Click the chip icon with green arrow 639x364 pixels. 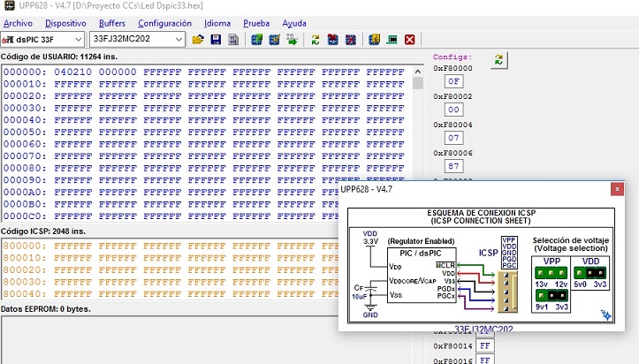tap(256, 40)
